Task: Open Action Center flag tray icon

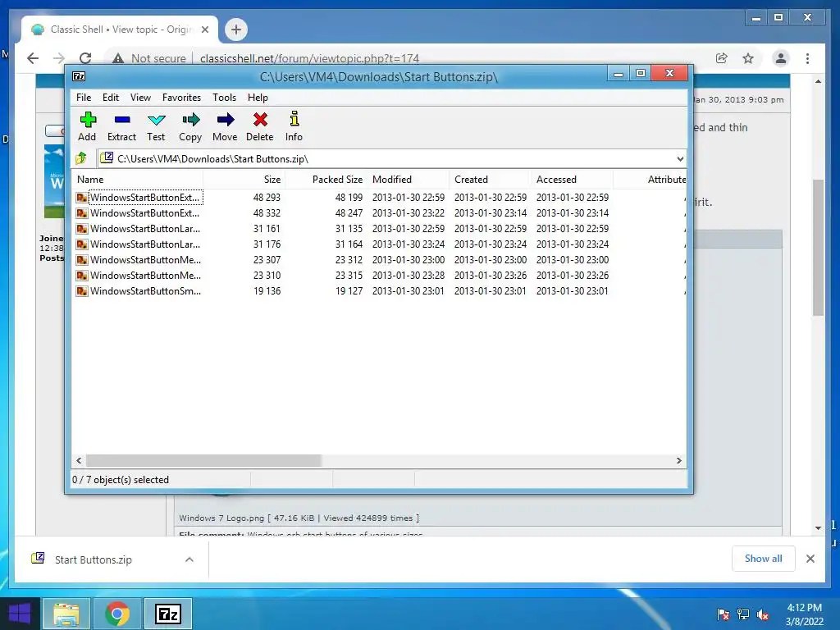Action: pyautogui.click(x=723, y=614)
